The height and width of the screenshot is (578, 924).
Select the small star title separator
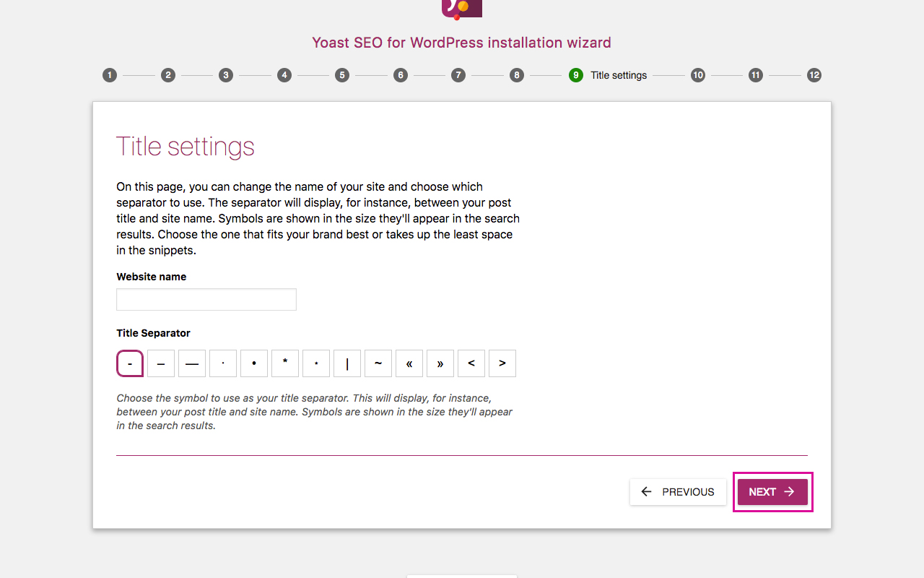(316, 363)
